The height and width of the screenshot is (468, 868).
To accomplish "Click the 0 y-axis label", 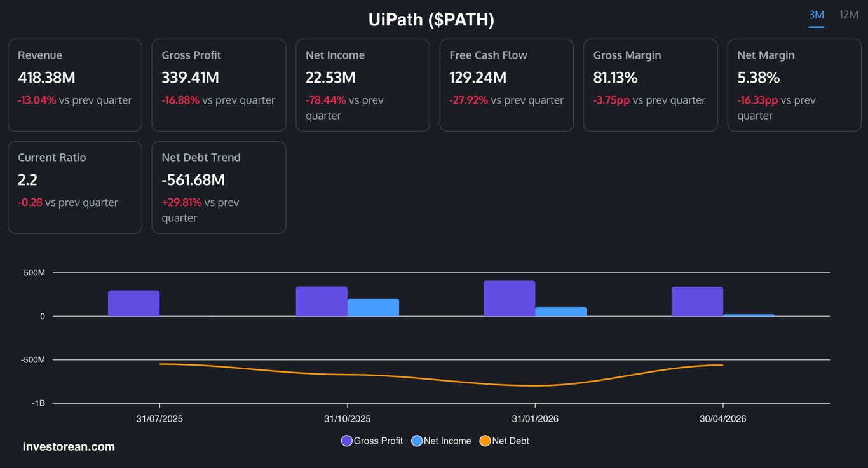I will [43, 317].
